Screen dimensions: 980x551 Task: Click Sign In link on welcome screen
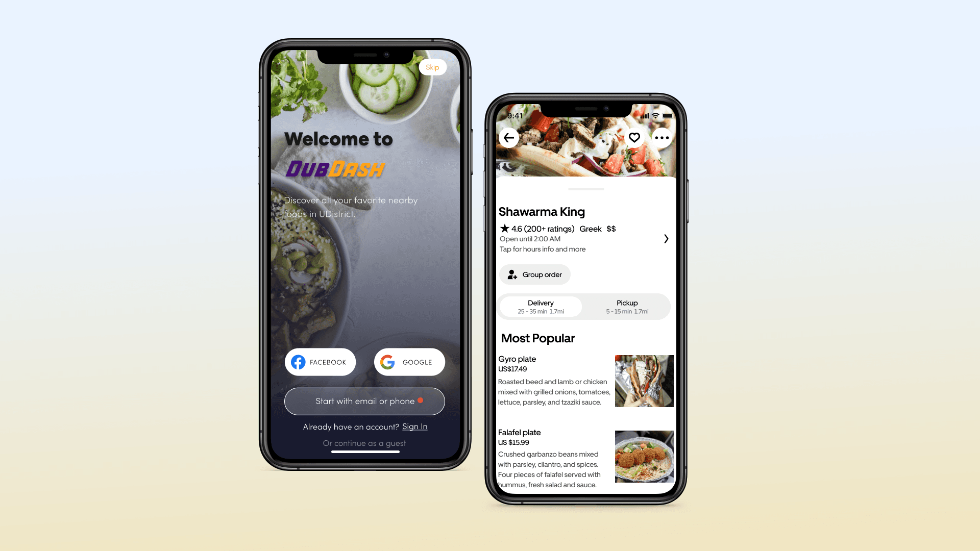coord(414,426)
